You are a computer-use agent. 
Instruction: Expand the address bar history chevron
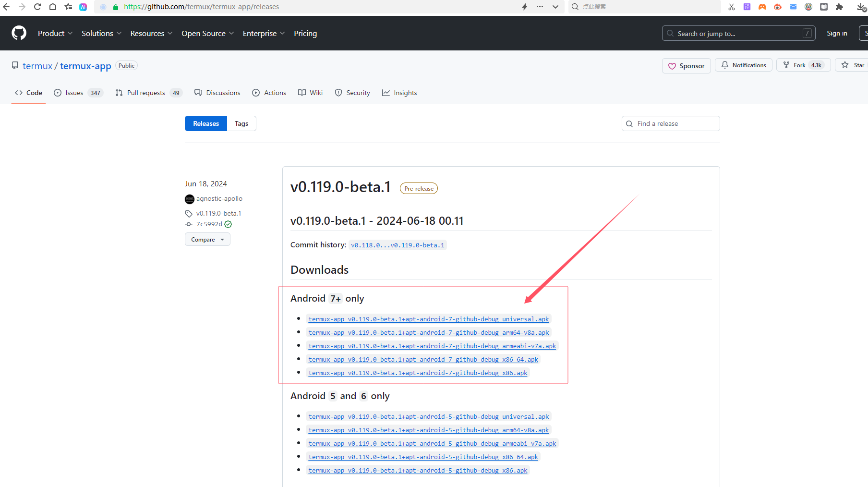point(555,7)
